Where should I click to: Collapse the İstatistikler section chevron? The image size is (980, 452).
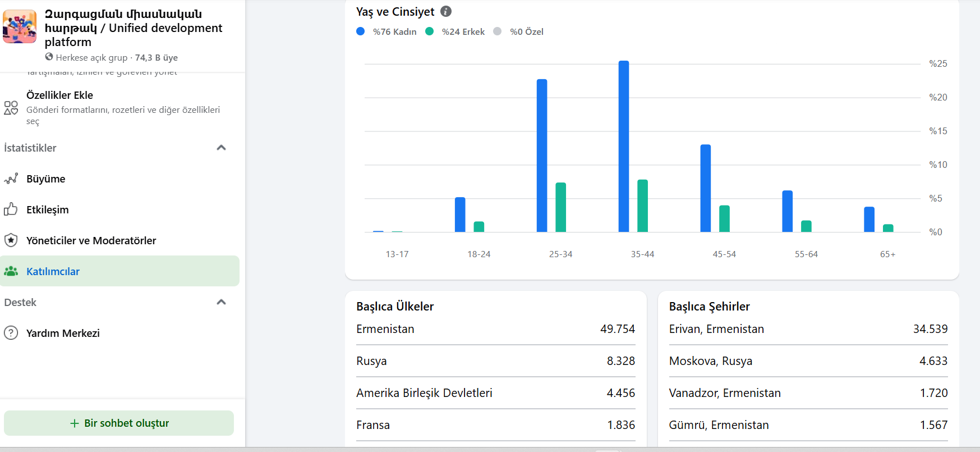221,148
